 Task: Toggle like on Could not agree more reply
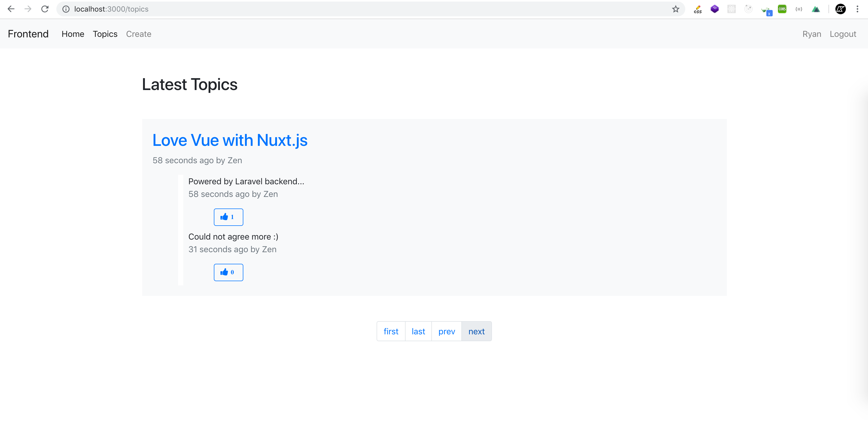click(228, 272)
